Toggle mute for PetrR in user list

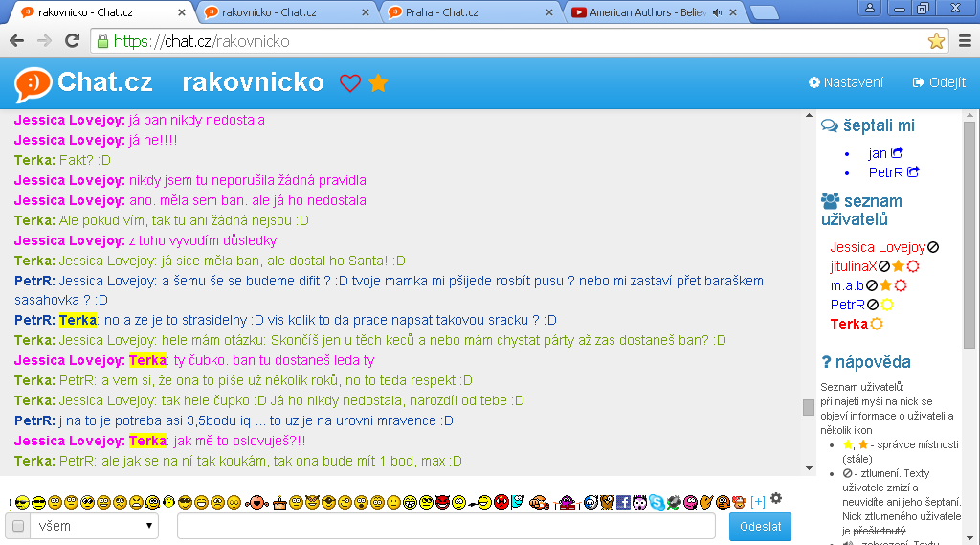(873, 305)
